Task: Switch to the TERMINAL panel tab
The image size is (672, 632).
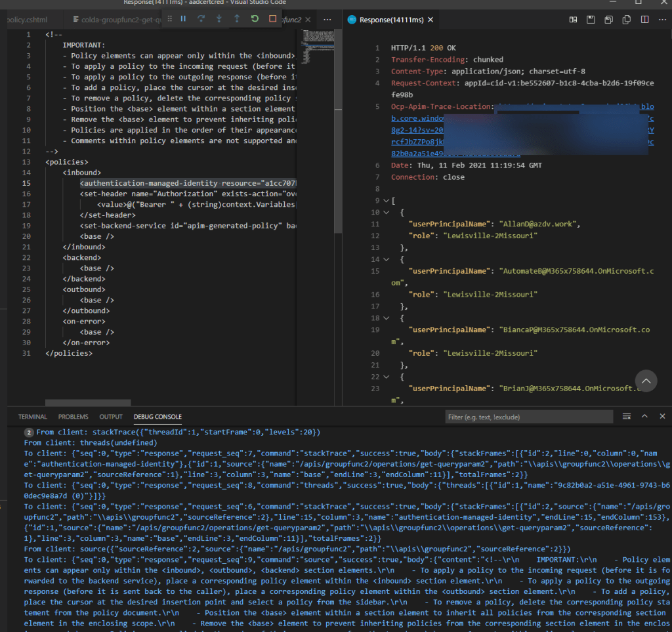Action: (x=33, y=417)
